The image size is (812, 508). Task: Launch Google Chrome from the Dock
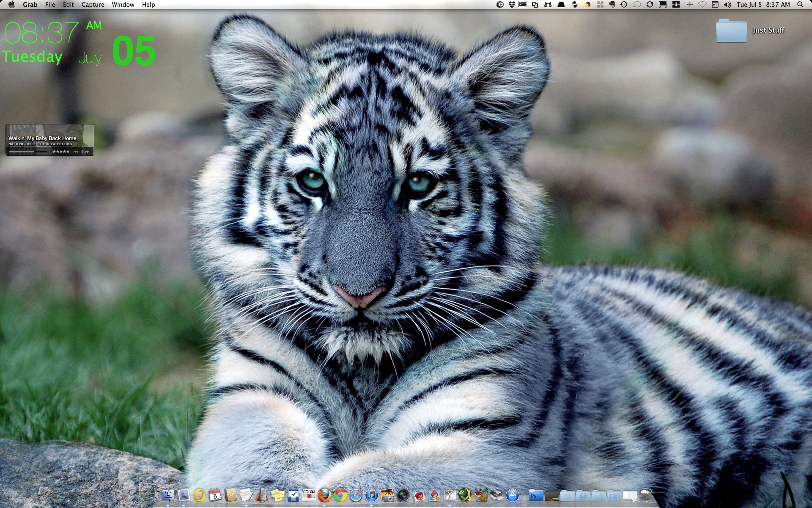[340, 495]
